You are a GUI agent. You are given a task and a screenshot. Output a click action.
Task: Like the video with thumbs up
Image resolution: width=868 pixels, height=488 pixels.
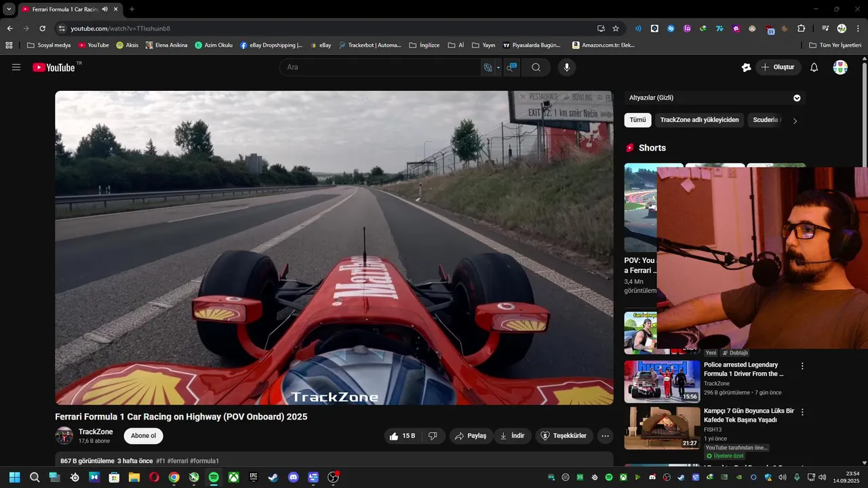pyautogui.click(x=402, y=436)
